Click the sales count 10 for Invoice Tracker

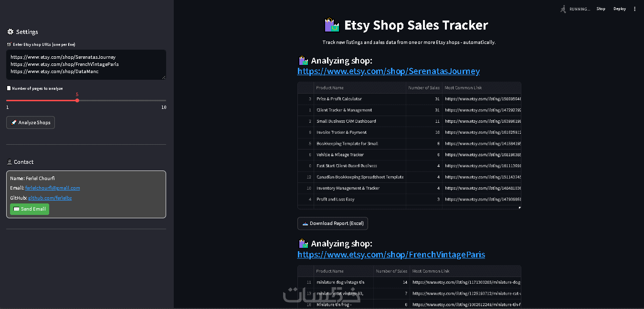coord(424,132)
